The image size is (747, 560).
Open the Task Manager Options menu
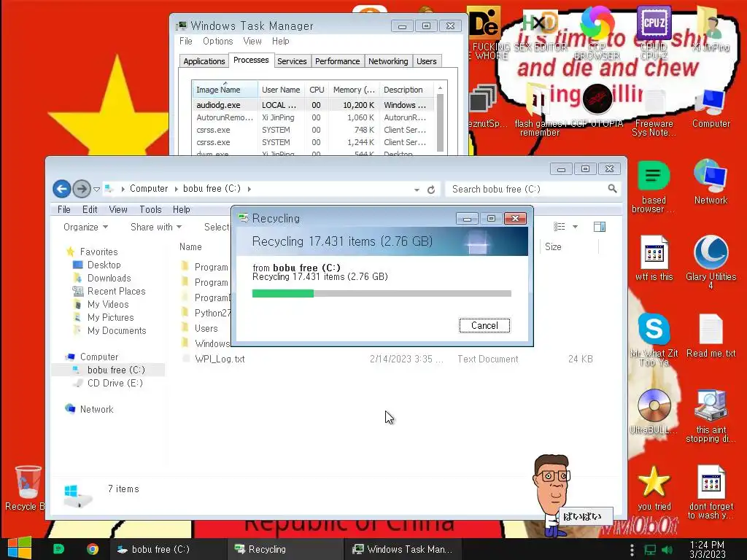(x=217, y=41)
